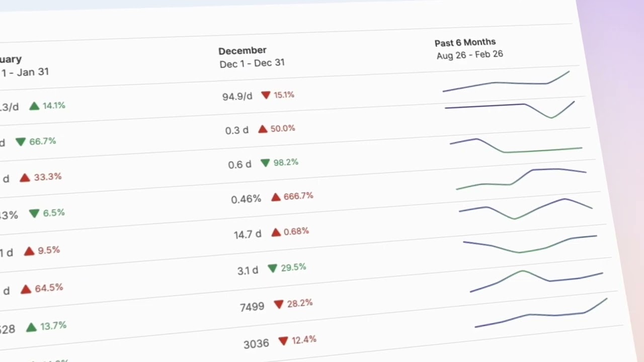The width and height of the screenshot is (644, 362).
Task: Select the December value 3036
Action: point(256,344)
